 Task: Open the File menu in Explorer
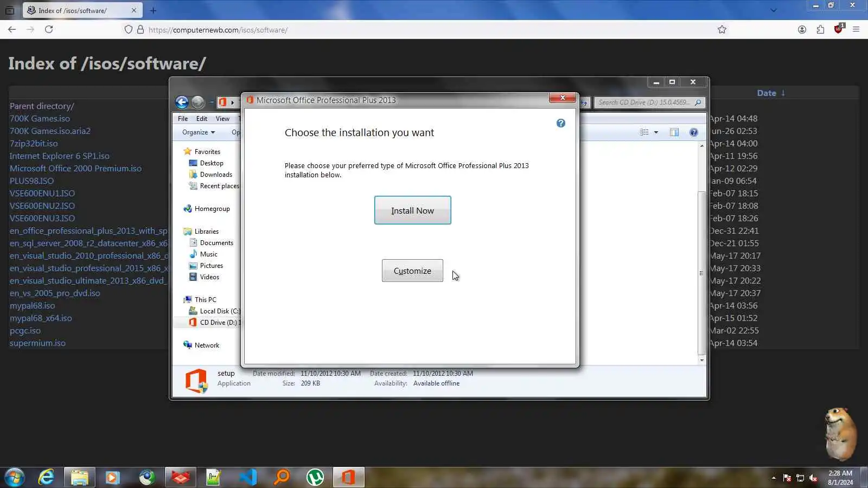click(x=183, y=119)
